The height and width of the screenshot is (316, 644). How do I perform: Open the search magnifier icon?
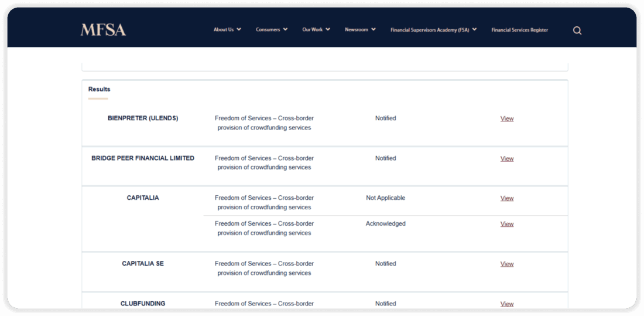coord(577,30)
